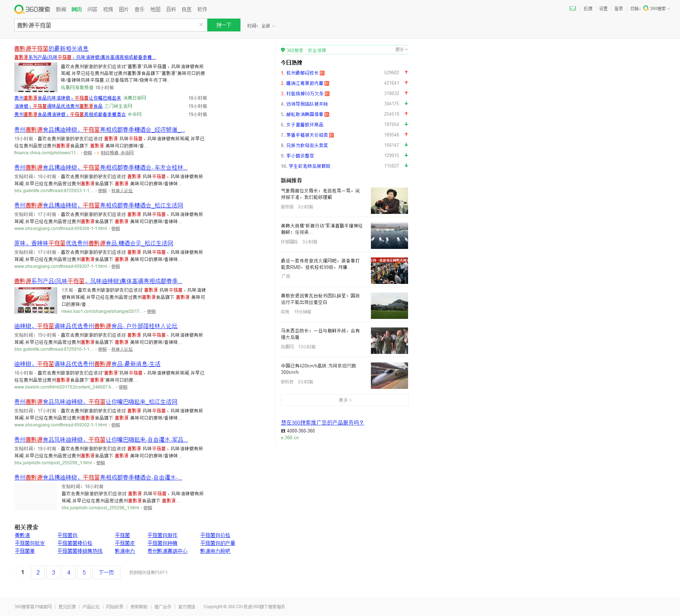Open the 快照 cache link for beelink.com result
Viewport: 680px width, 616px height.
123,387
